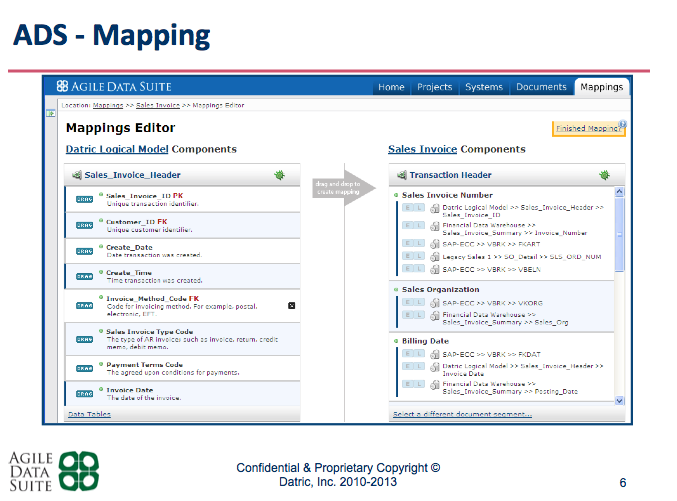Click database icon beside Financial Data Warehouse Invoice_Number
Viewport: 677px width, 501px height.
[435, 226]
